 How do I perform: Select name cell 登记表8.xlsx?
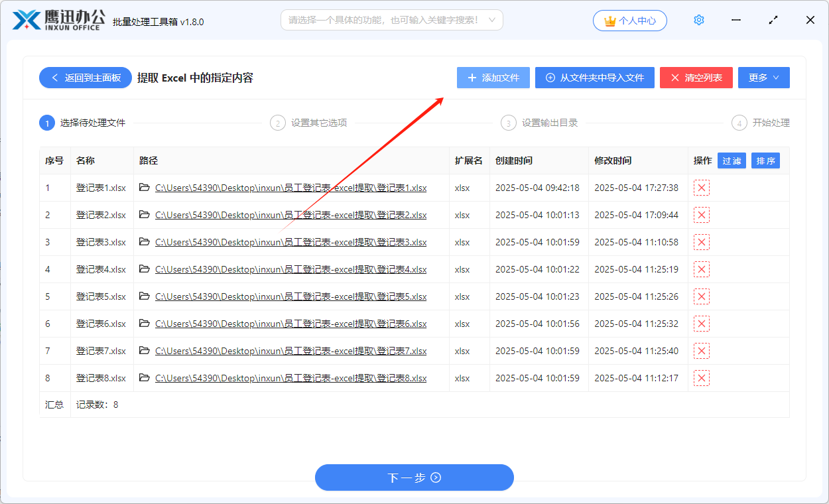tap(101, 378)
